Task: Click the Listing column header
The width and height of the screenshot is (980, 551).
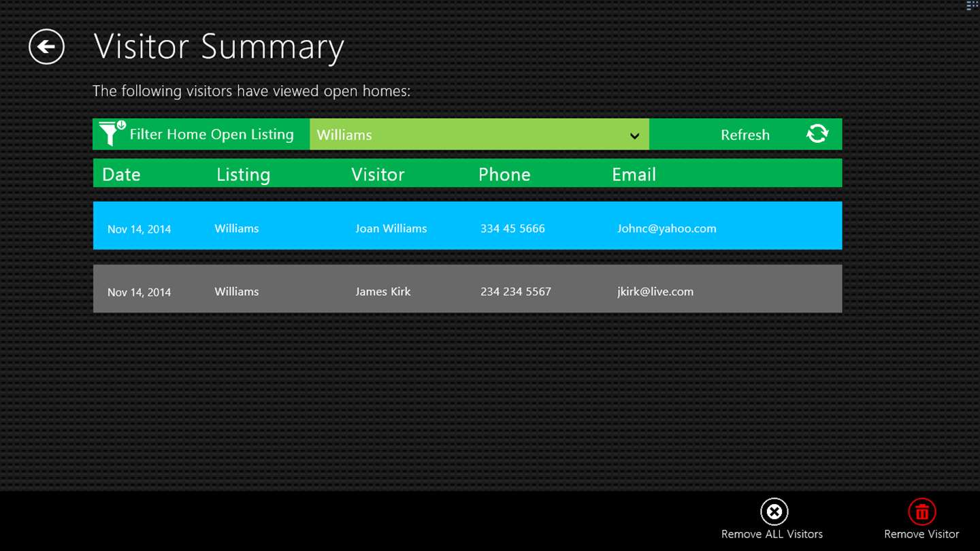Action: point(243,175)
